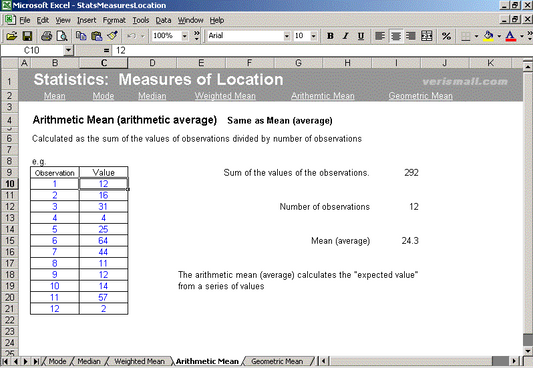The width and height of the screenshot is (533, 368).
Task: Follow the Weighted Mean hyperlink in header
Action: [225, 96]
